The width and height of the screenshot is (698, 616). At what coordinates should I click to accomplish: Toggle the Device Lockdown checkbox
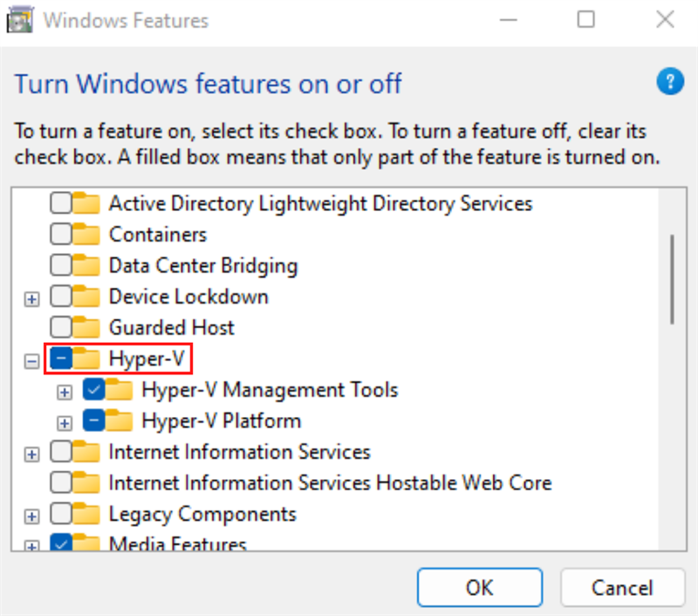(61, 297)
